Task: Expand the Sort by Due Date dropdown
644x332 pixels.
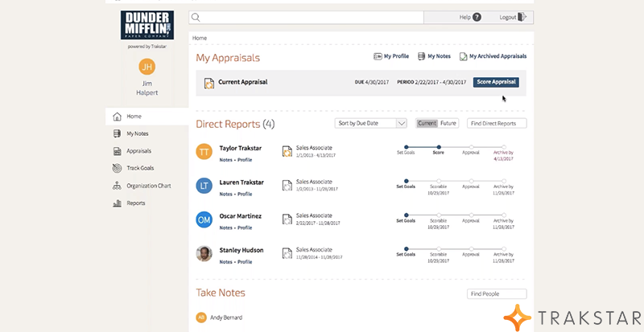Action: 402,124
